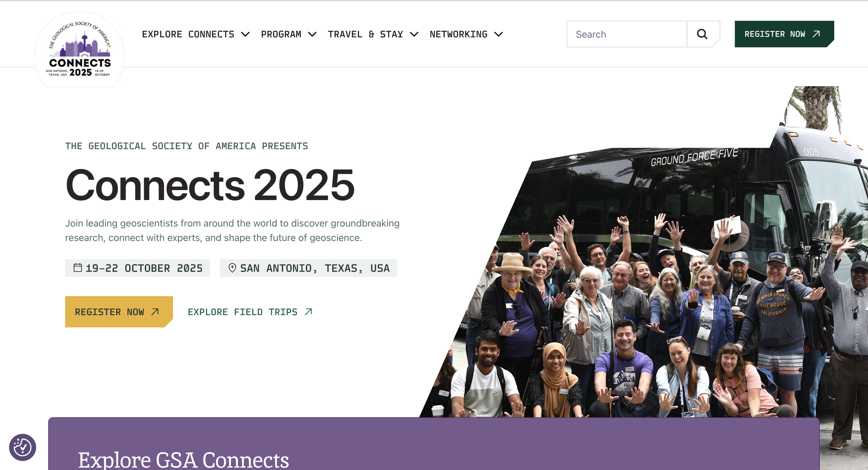Image resolution: width=868 pixels, height=470 pixels.
Task: Open the Program menu
Action: (289, 34)
